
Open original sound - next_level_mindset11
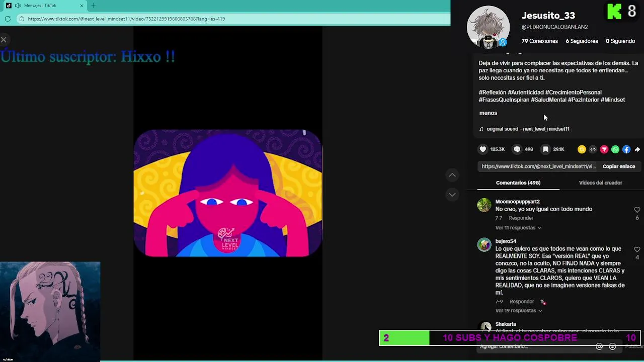pos(528,129)
